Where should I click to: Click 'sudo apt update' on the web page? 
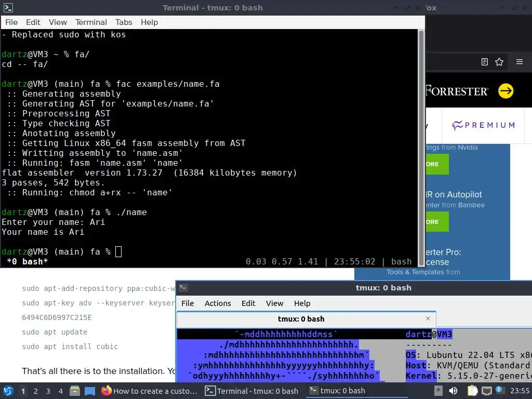coord(55,332)
